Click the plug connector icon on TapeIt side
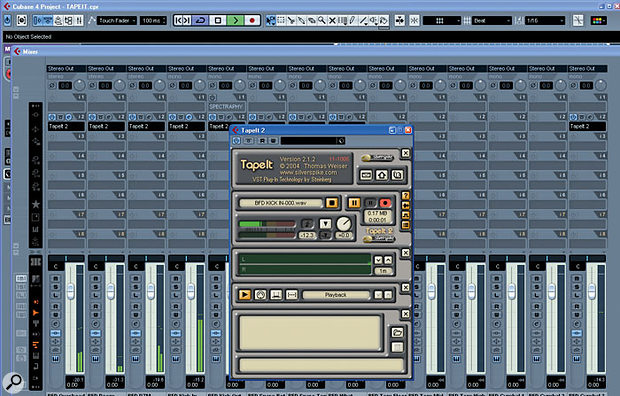This screenshot has height=396, width=620. coord(406,205)
